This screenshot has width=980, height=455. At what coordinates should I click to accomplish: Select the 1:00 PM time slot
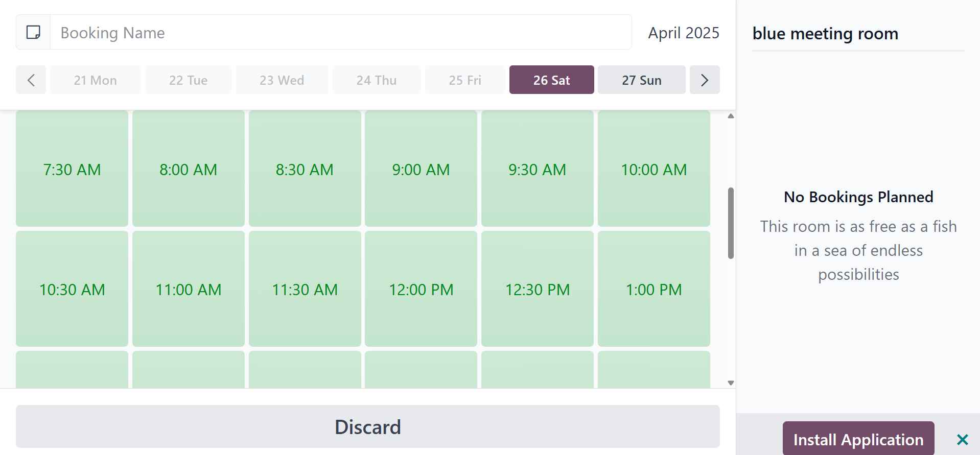tap(654, 289)
